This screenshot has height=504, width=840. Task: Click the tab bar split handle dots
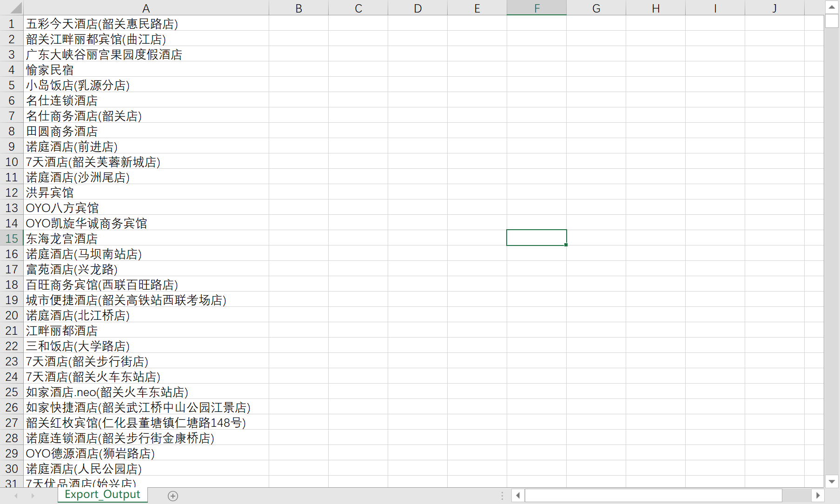pos(502,496)
